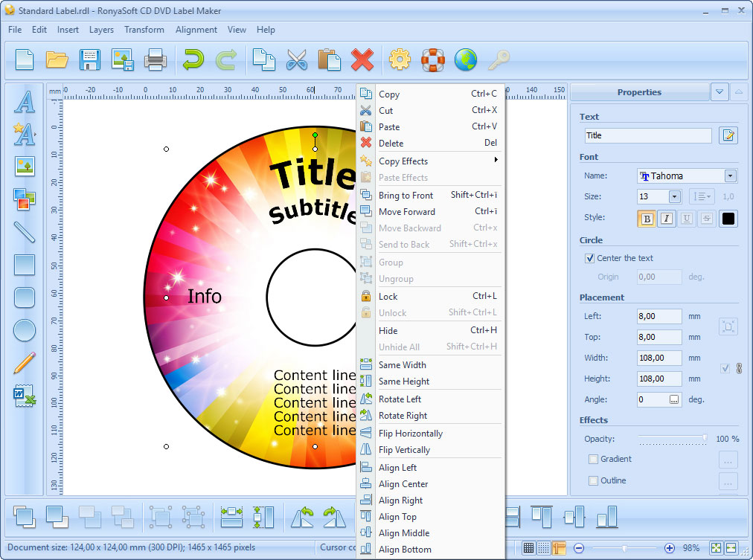Click the red Delete X toolbar icon

(x=362, y=59)
